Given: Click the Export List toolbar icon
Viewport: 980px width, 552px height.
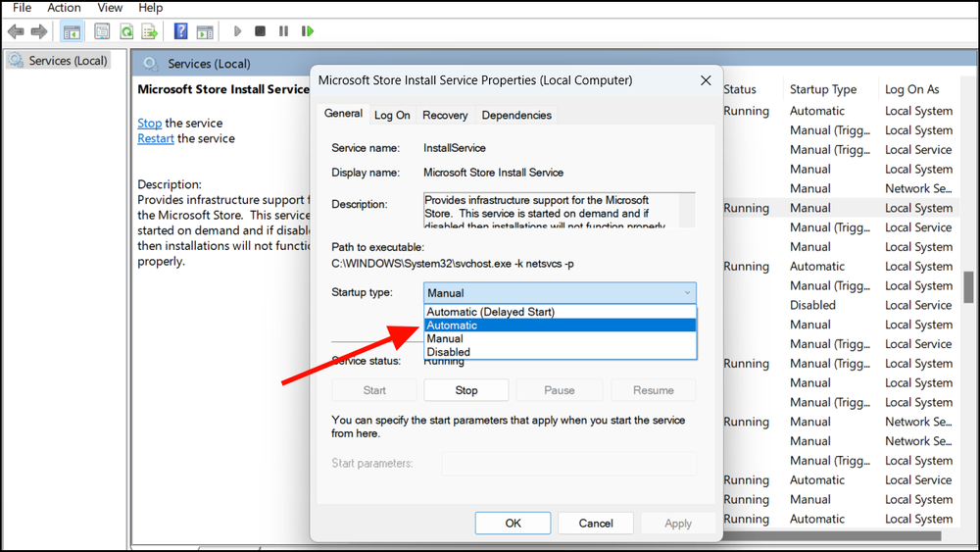Looking at the screenshot, I should coord(149,31).
